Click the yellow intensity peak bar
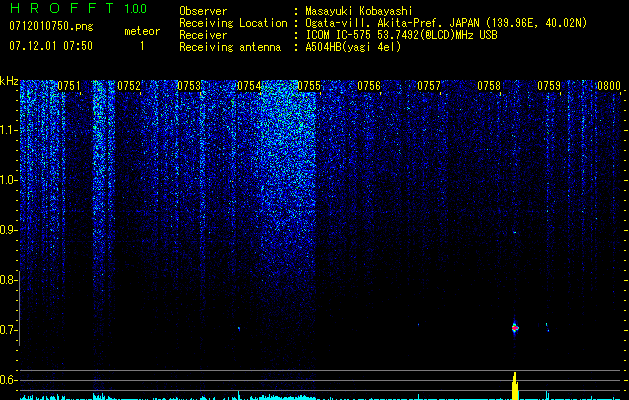Image resolution: width=629 pixels, height=400 pixels. [515, 386]
